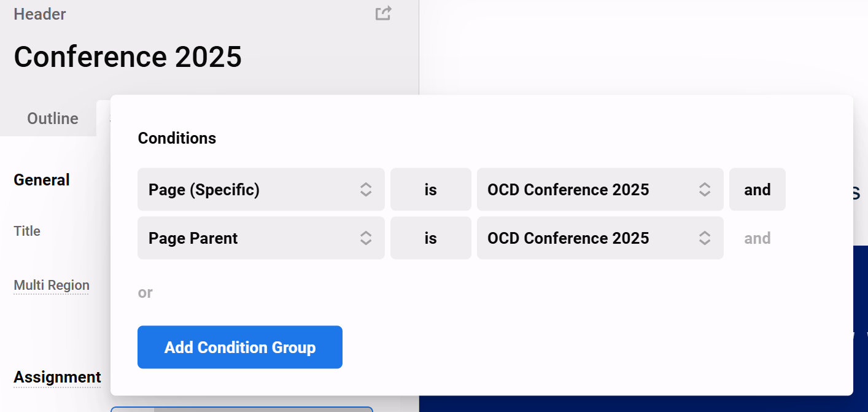Click "and" after the Page (Specific) row
This screenshot has width=868, height=412.
[x=757, y=190]
